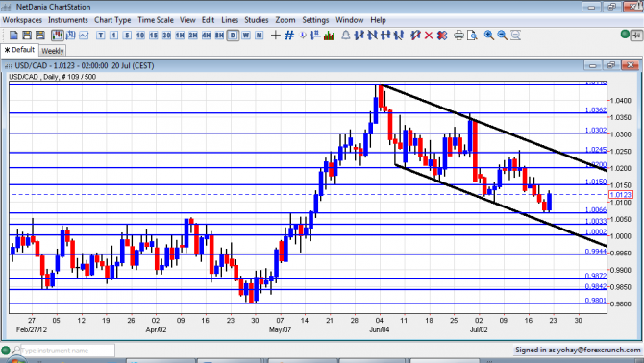Click the printer icon
644x363 pixels.
458,36
